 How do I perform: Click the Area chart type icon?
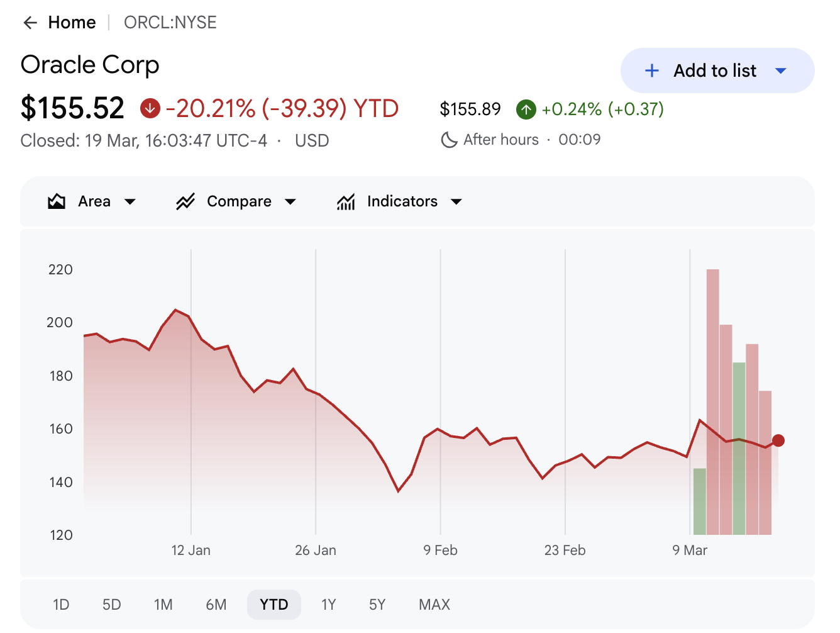(x=57, y=201)
